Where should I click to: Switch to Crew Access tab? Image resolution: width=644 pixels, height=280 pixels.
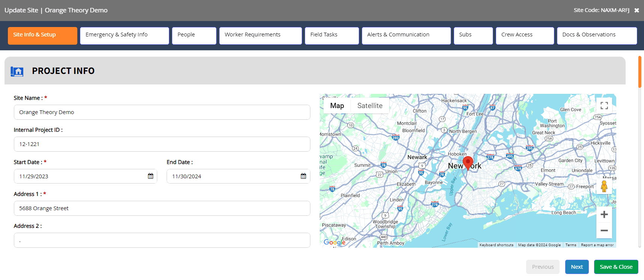point(525,36)
